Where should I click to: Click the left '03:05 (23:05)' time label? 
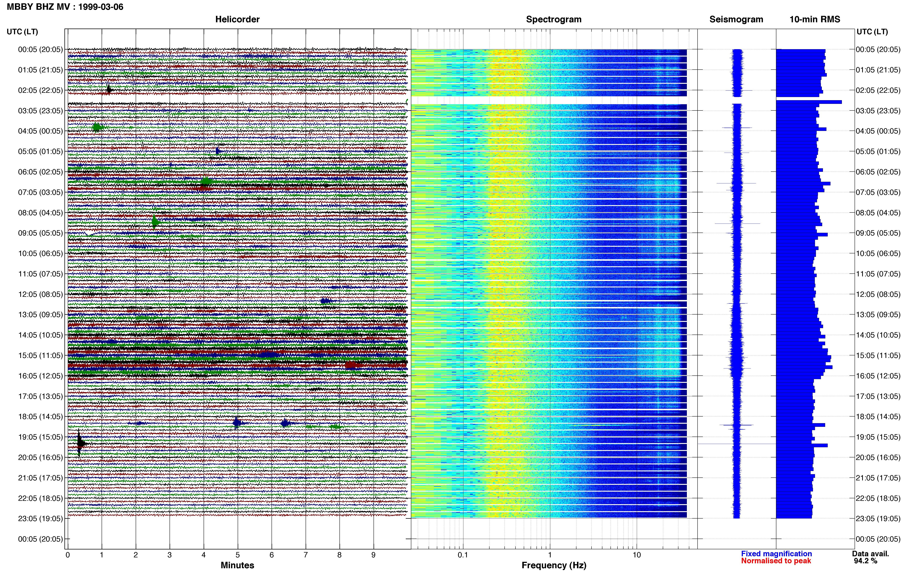pyautogui.click(x=40, y=111)
